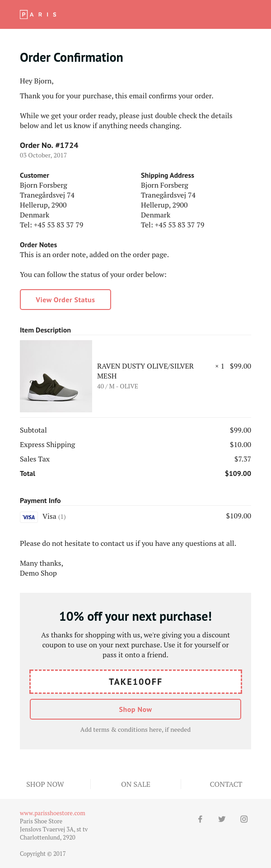
Task: Click the order number #1724
Action: click(x=66, y=145)
